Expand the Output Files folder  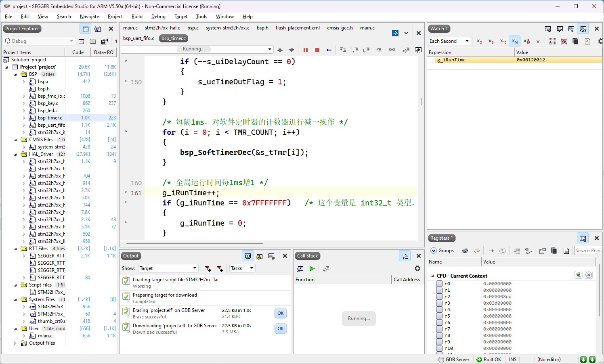(16, 343)
